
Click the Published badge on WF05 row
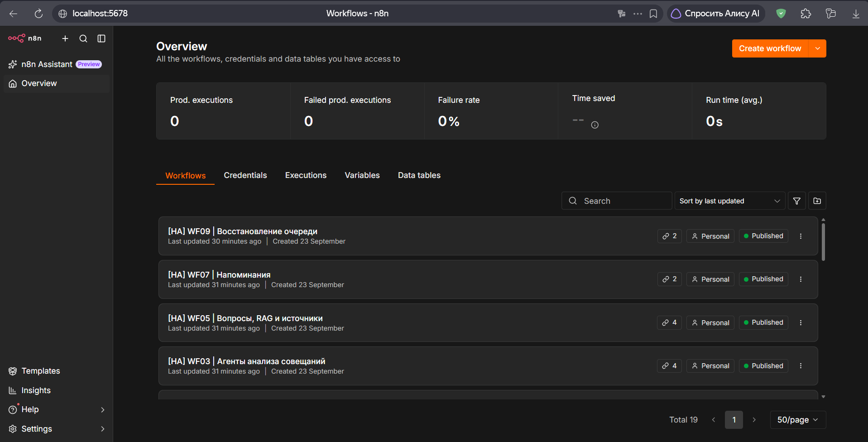tap(763, 322)
